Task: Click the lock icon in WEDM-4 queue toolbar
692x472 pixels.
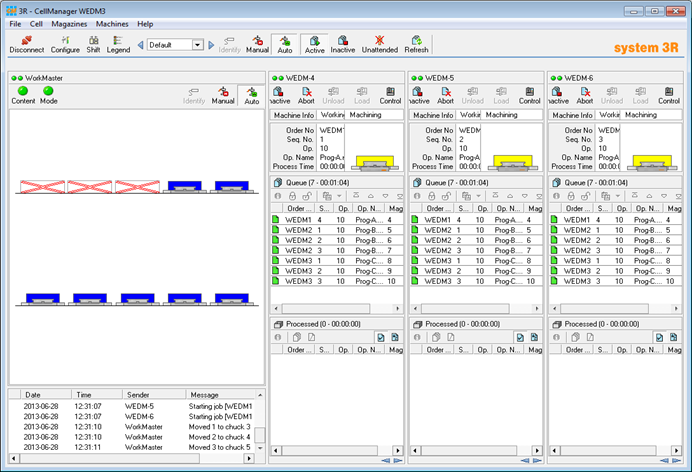Action: click(x=292, y=196)
